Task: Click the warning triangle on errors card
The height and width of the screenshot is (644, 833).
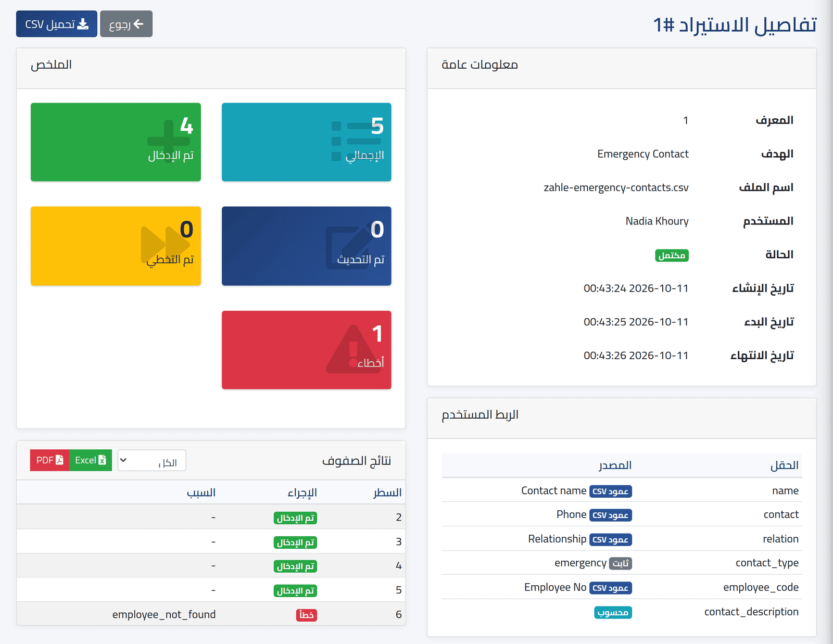Action: pyautogui.click(x=354, y=349)
